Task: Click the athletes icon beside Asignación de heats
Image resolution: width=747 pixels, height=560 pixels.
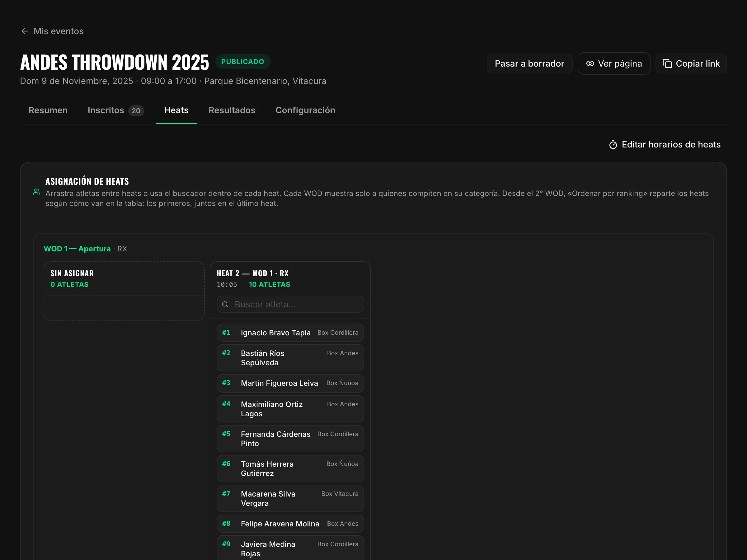Action: (37, 192)
